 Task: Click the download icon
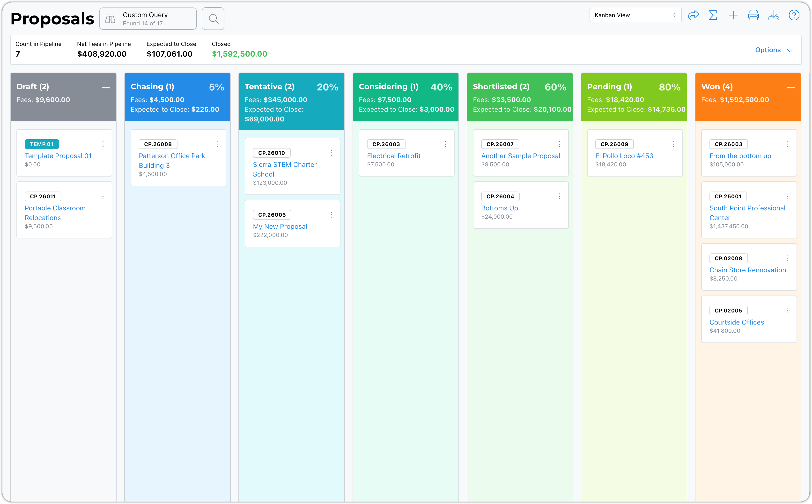click(x=774, y=15)
